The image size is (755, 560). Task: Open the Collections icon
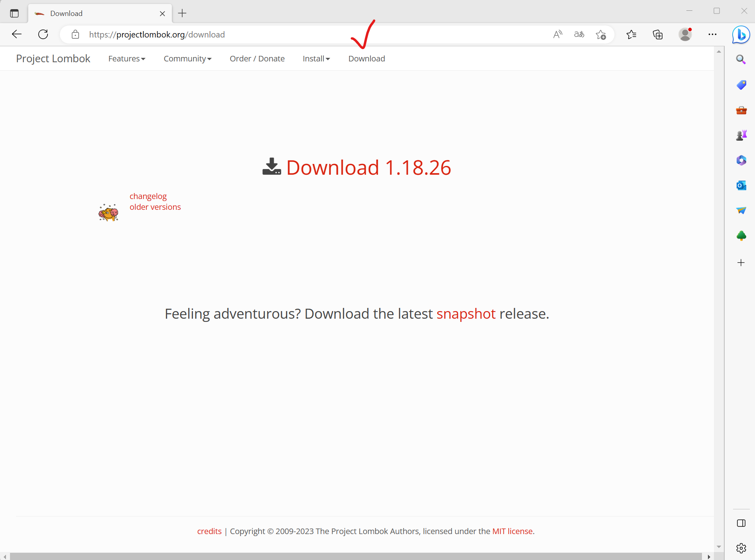658,35
